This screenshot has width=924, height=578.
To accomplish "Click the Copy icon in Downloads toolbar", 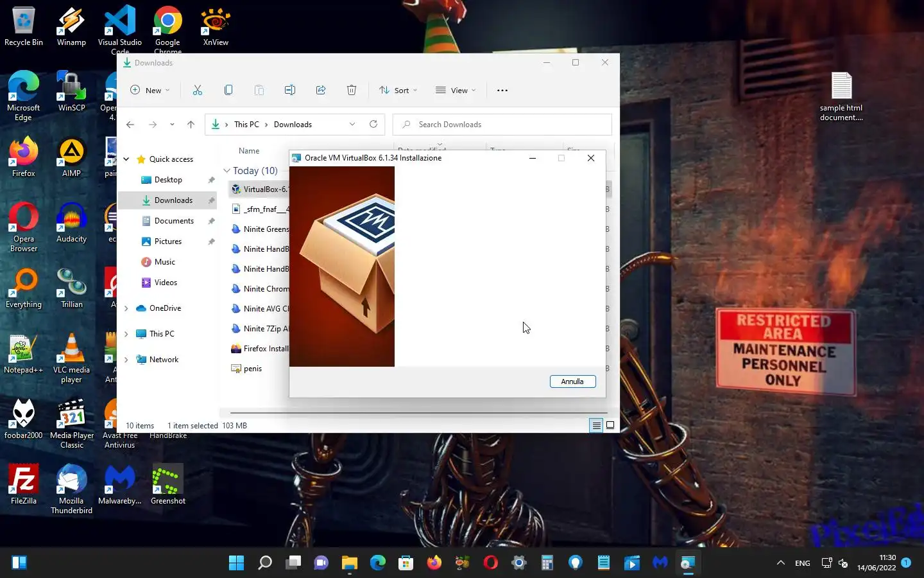I will (x=228, y=90).
